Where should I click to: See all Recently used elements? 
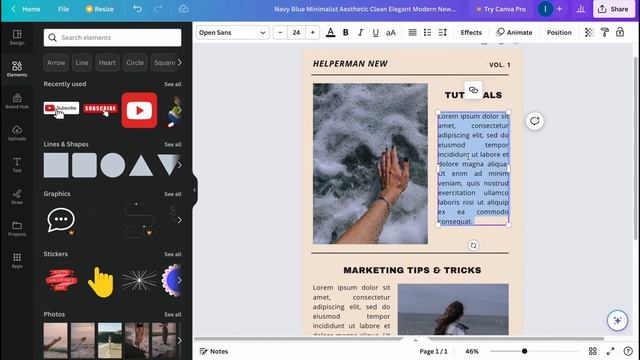pos(173,84)
